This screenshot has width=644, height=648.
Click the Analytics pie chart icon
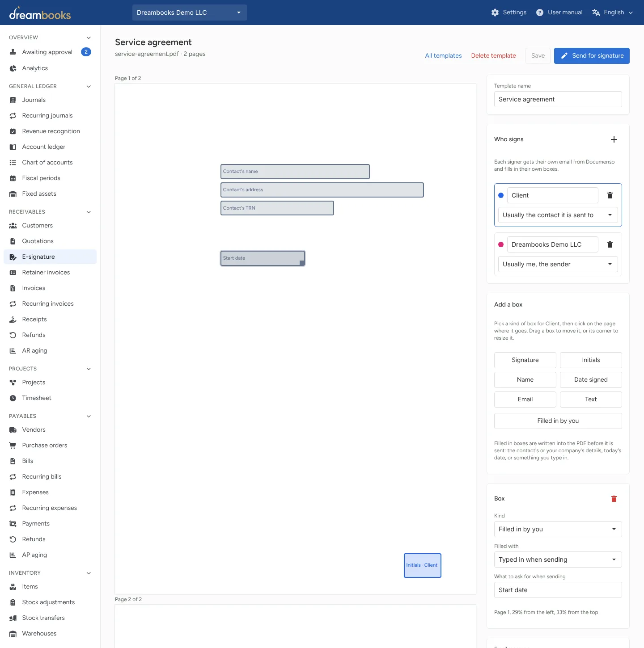tap(13, 68)
